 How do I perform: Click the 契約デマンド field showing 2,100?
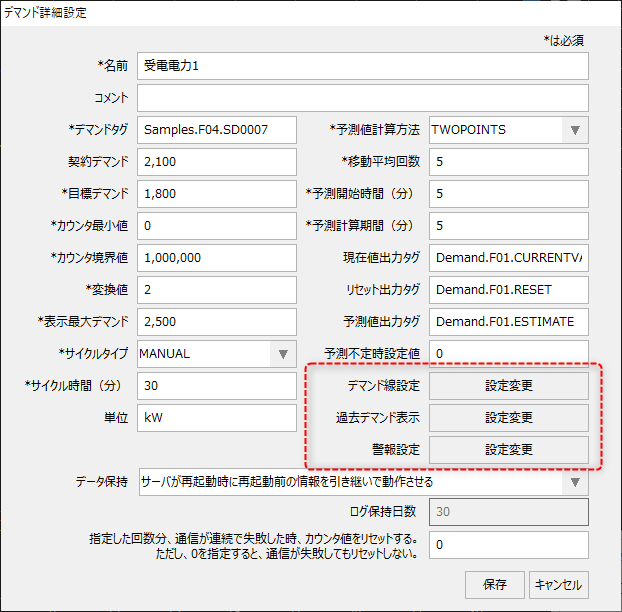pos(217,162)
